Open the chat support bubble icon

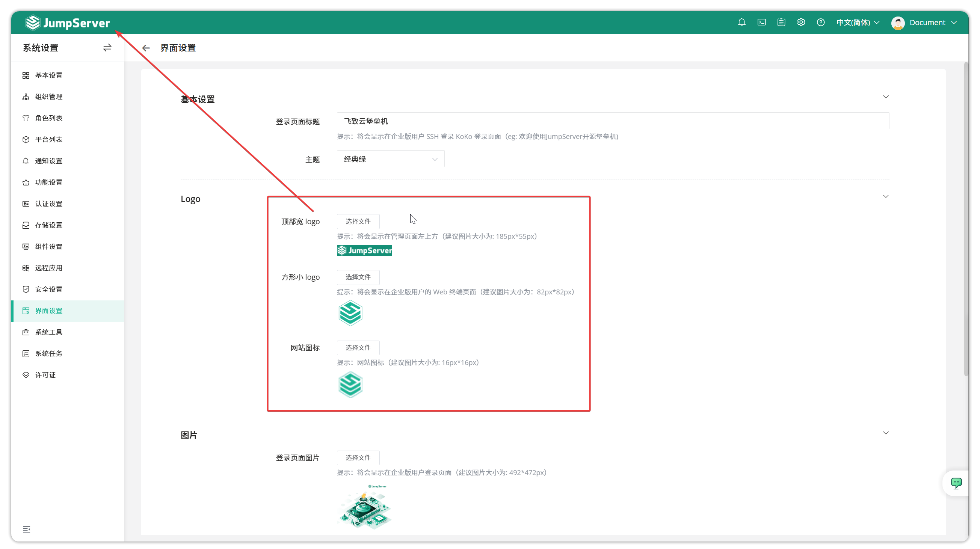[956, 483]
